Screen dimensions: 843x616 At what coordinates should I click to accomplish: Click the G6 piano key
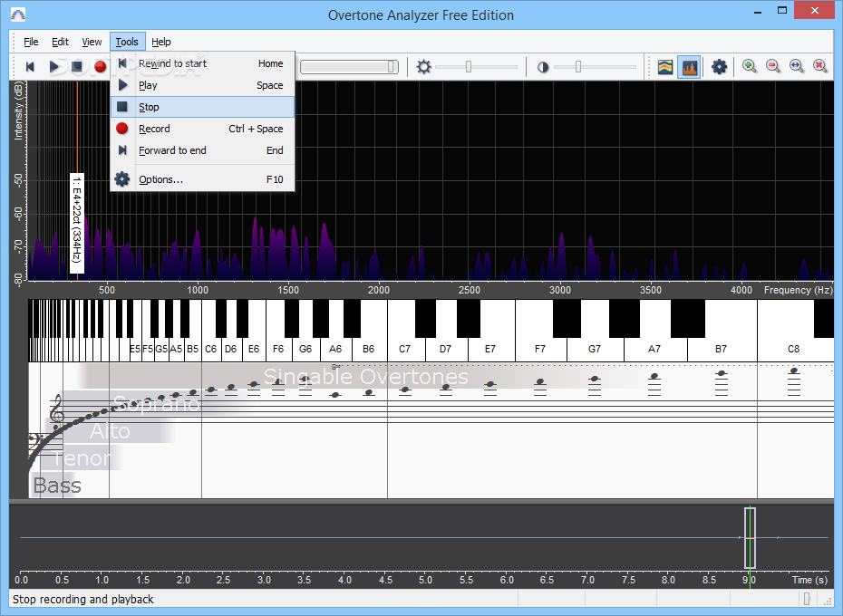(x=305, y=349)
